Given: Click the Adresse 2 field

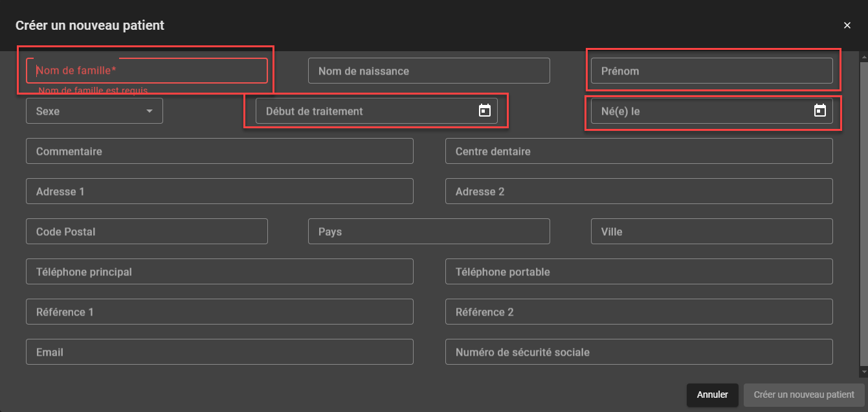Looking at the screenshot, I should click(638, 191).
